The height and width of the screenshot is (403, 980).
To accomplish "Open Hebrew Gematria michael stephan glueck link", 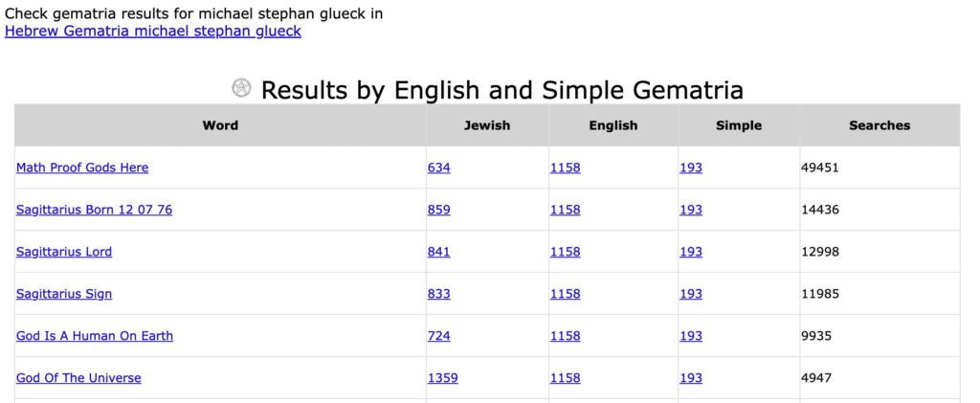I will point(153,32).
